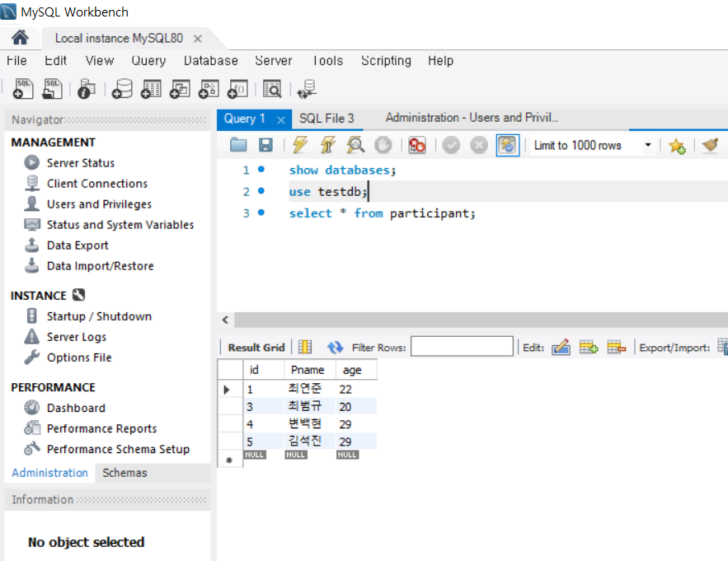This screenshot has width=728, height=561.
Task: Switch to Administration - Users and Privileges tab
Action: pos(472,118)
